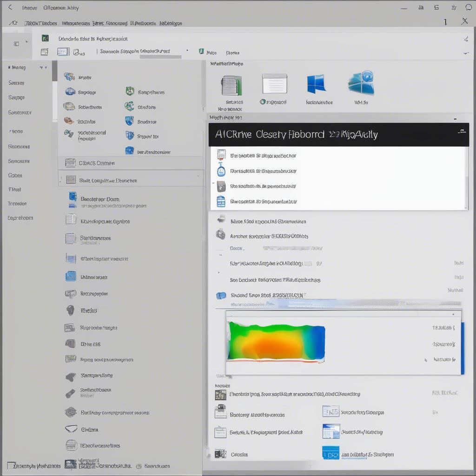
Task: Click the blue document icon under the highlighted row
Action: tap(73, 197)
